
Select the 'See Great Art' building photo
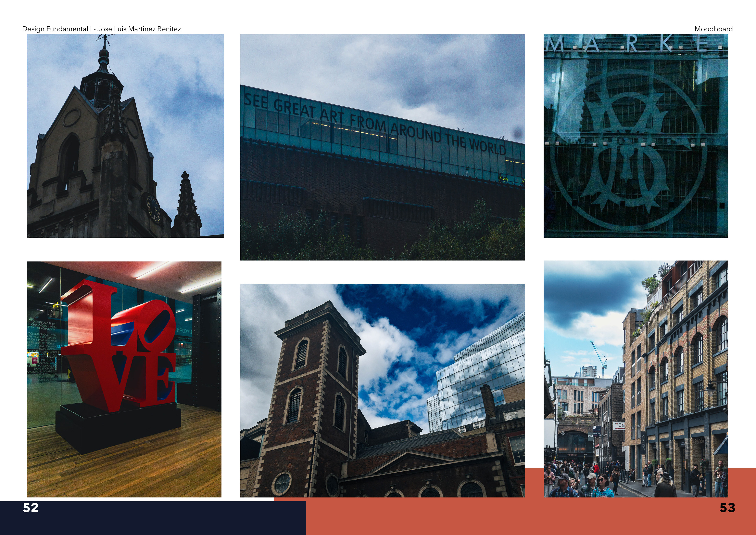point(383,147)
